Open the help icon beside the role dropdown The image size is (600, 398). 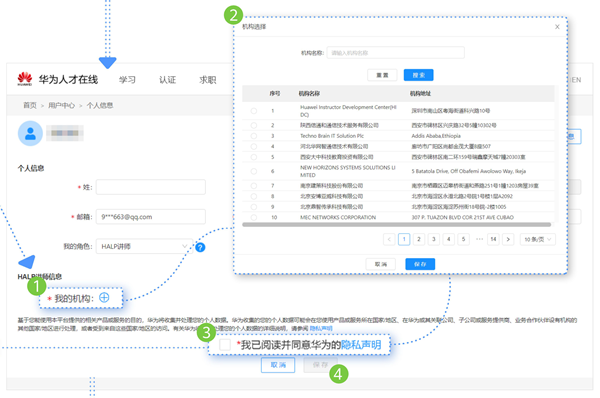point(200,247)
